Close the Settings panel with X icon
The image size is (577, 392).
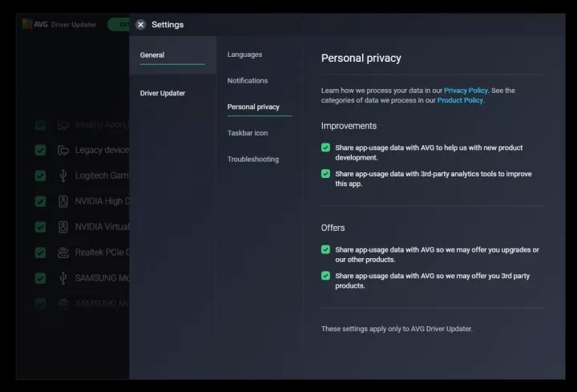click(141, 25)
